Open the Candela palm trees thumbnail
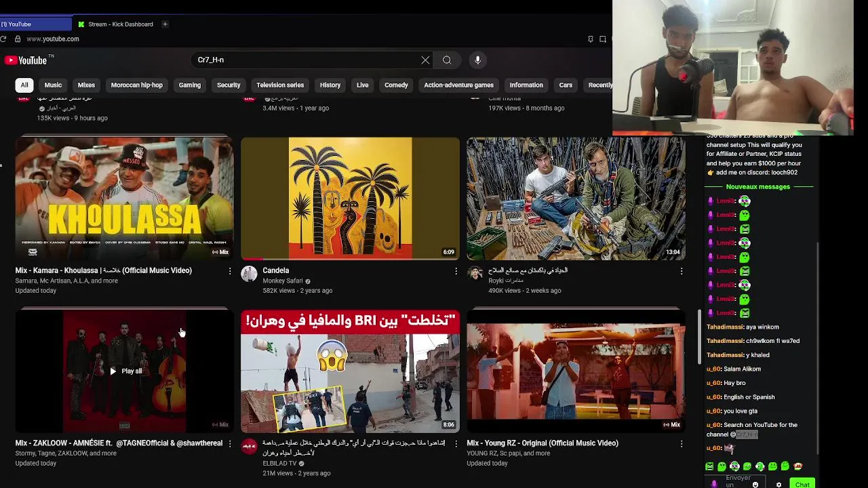The height and width of the screenshot is (488, 868). (x=350, y=199)
